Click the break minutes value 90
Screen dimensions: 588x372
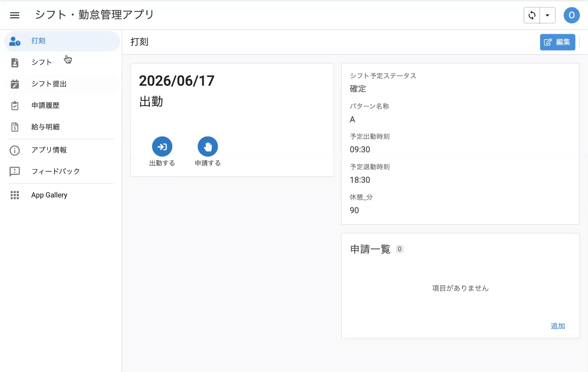354,211
